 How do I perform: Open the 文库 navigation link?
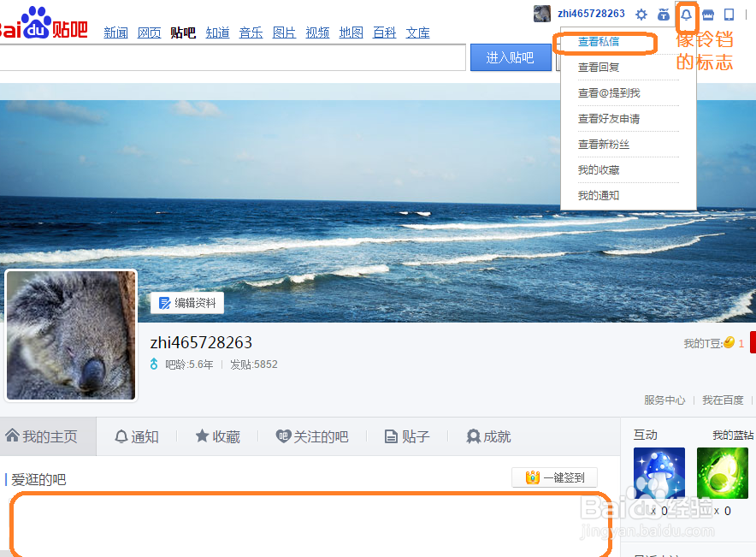tap(417, 33)
